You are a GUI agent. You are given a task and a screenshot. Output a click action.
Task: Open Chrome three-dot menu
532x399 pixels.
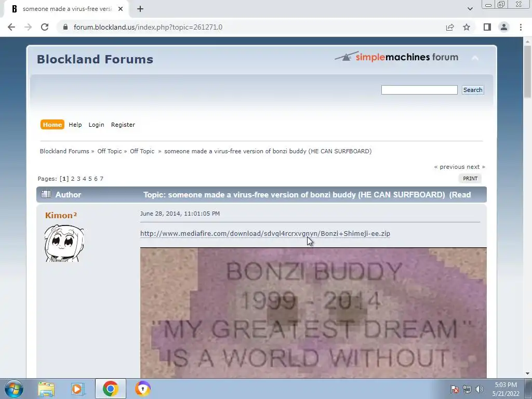[521, 27]
